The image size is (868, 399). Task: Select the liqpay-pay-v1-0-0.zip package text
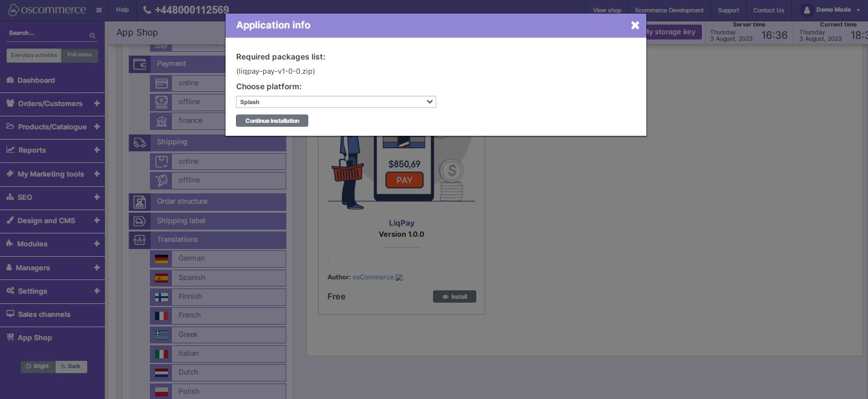pyautogui.click(x=275, y=71)
